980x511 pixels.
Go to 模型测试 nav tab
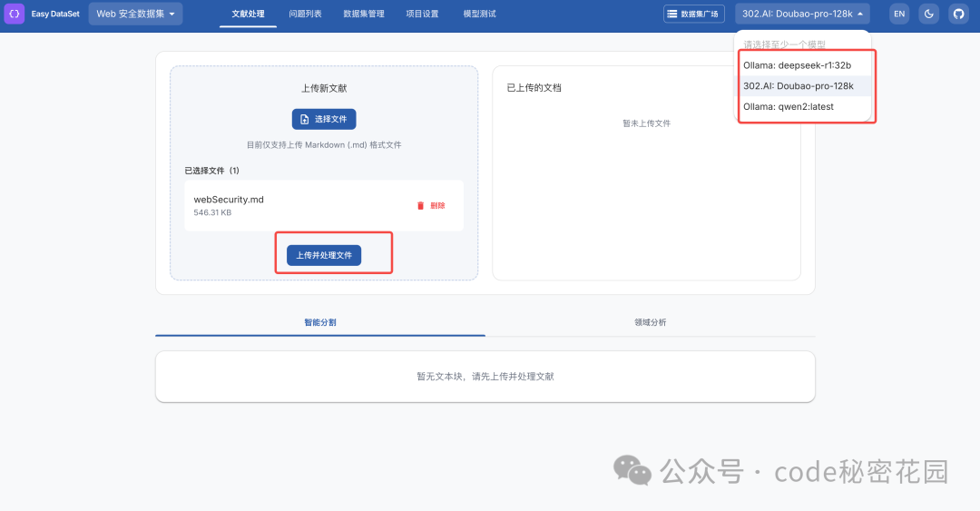click(x=479, y=14)
